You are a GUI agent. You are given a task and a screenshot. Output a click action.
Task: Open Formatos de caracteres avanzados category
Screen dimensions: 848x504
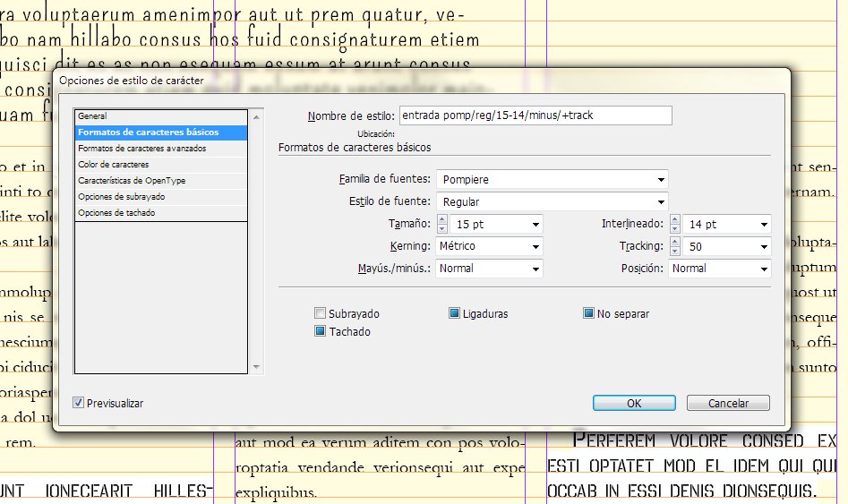pos(160,149)
